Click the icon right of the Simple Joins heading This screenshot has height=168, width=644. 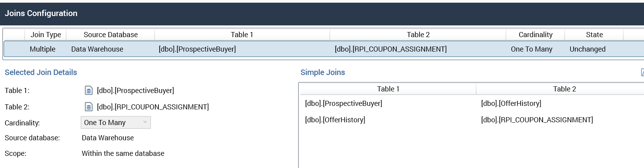tap(642, 72)
